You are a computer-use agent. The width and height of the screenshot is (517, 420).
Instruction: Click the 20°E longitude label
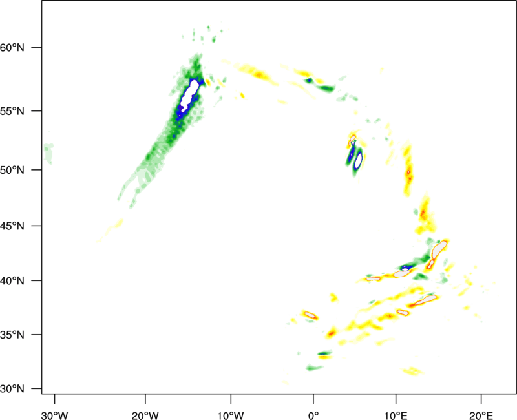pyautogui.click(x=481, y=415)
